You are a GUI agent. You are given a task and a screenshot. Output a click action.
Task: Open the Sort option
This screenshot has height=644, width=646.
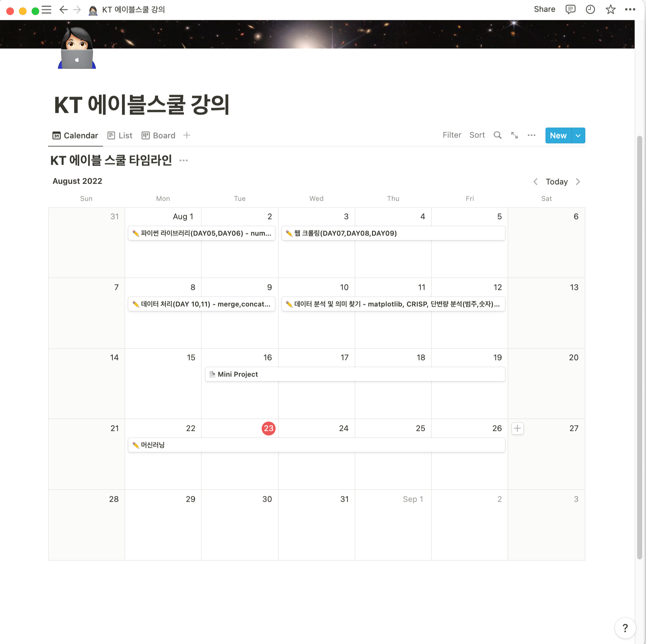[x=477, y=135]
